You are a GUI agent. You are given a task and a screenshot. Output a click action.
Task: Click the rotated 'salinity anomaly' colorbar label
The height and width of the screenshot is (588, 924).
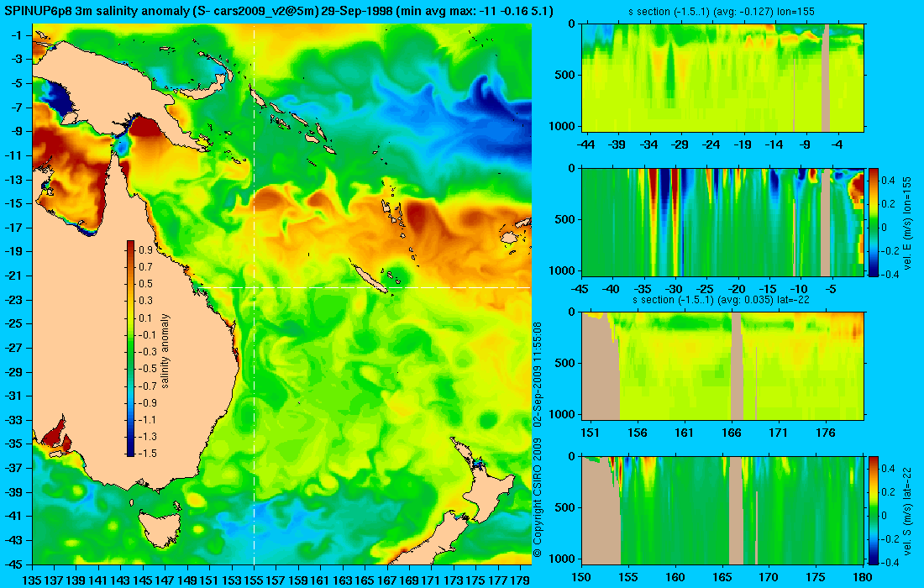point(165,350)
